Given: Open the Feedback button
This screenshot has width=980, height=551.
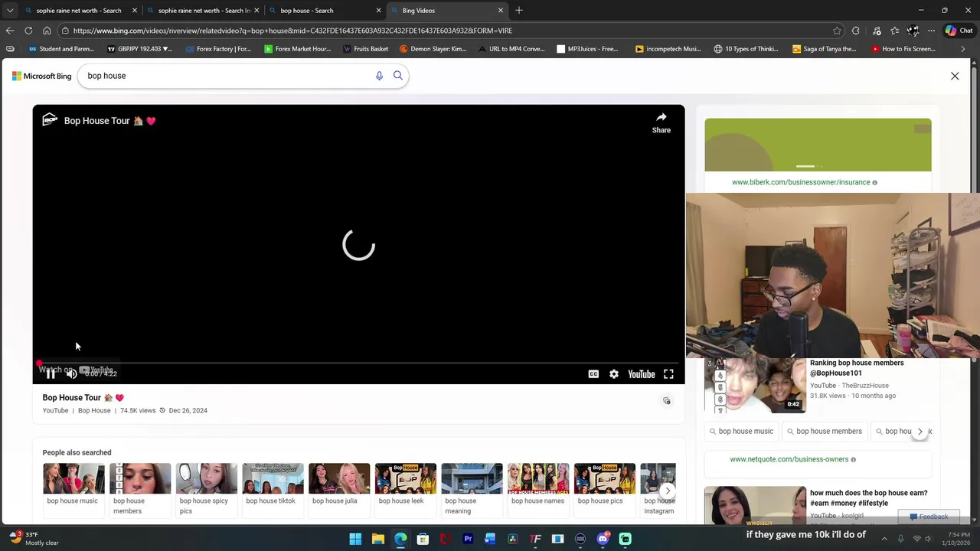Looking at the screenshot, I should (x=929, y=517).
